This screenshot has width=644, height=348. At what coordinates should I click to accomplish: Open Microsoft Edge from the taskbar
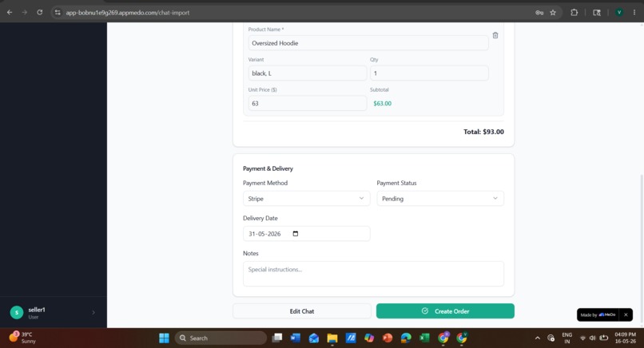pyautogui.click(x=406, y=338)
